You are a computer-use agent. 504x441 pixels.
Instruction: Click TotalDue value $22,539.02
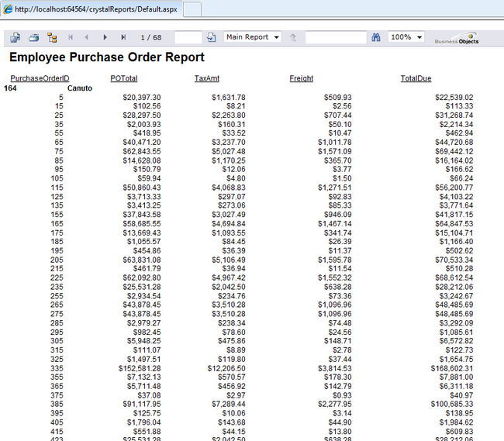(x=454, y=97)
